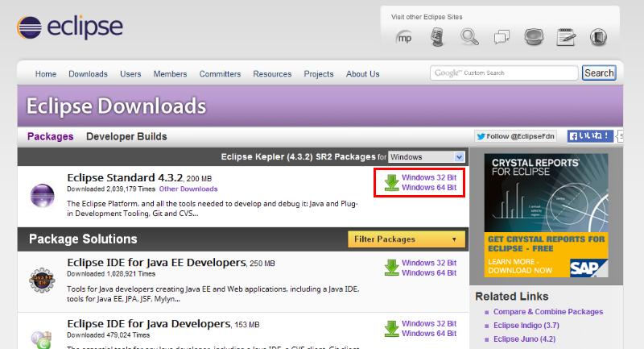
Task: Open the Eclipse Marketplace 'mp' icon
Action: coord(404,38)
